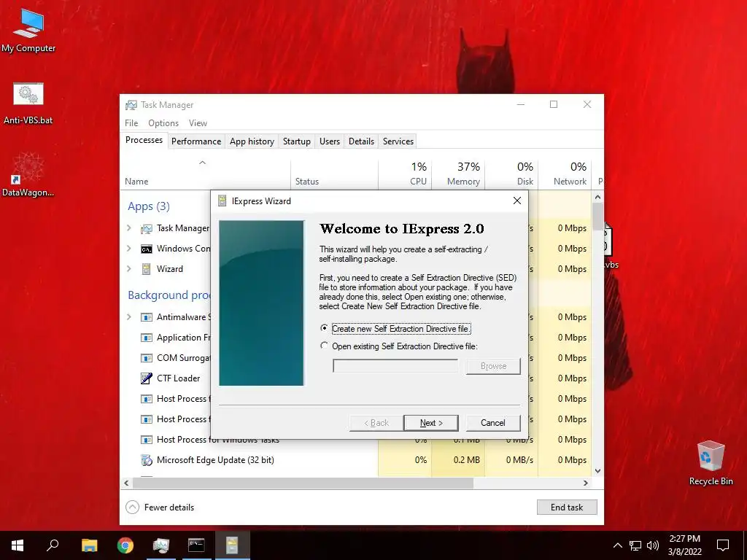Image resolution: width=747 pixels, height=560 pixels.
Task: Click the Wizard process icon
Action: coord(146,269)
